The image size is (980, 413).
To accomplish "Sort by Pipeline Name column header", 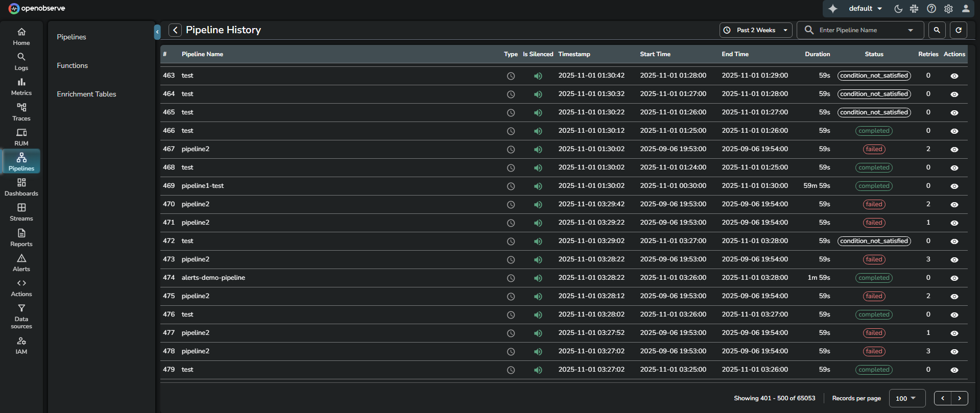I will [202, 54].
